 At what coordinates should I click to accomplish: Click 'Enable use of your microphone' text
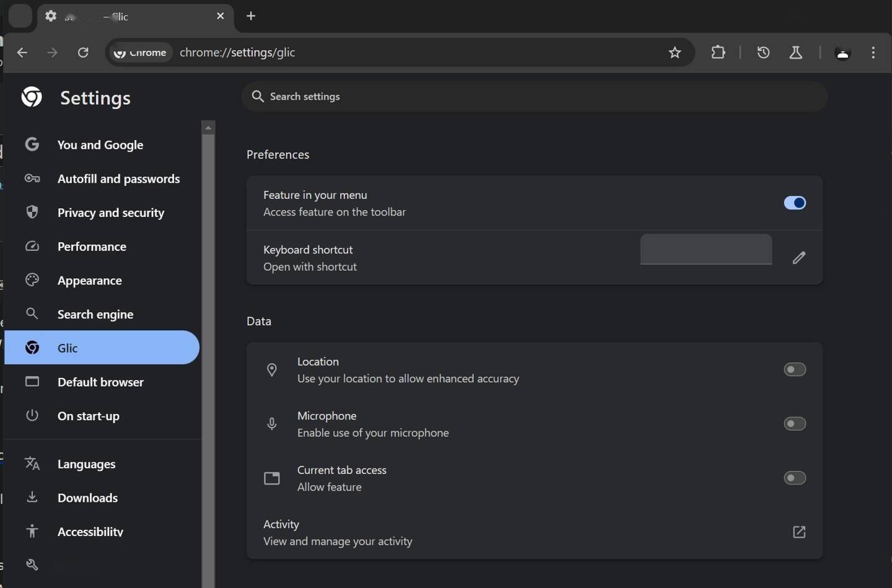[x=373, y=433]
